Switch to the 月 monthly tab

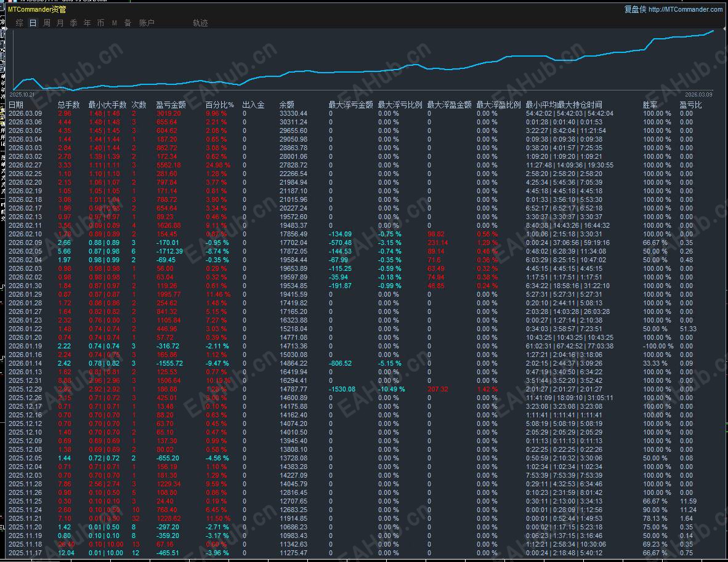60,23
